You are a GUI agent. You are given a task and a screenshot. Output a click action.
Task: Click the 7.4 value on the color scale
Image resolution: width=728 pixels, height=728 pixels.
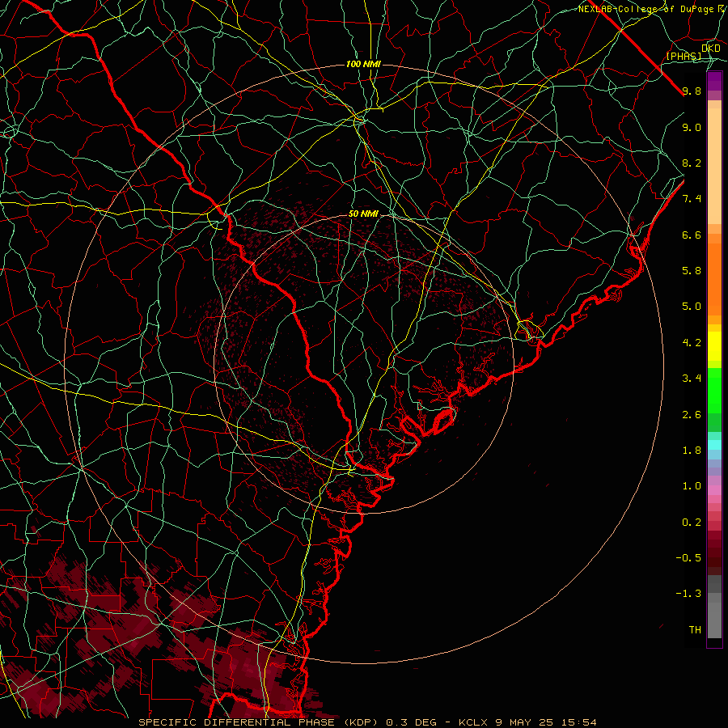(692, 199)
